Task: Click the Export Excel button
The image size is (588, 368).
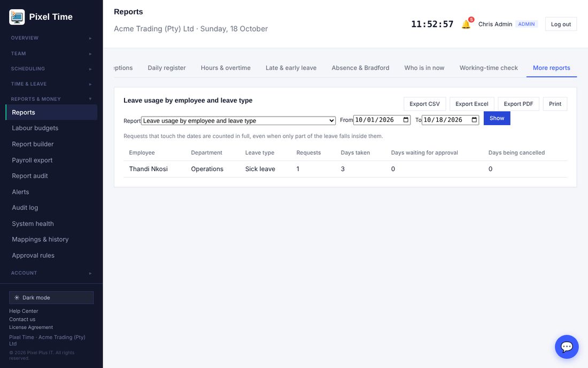Action: pos(472,104)
